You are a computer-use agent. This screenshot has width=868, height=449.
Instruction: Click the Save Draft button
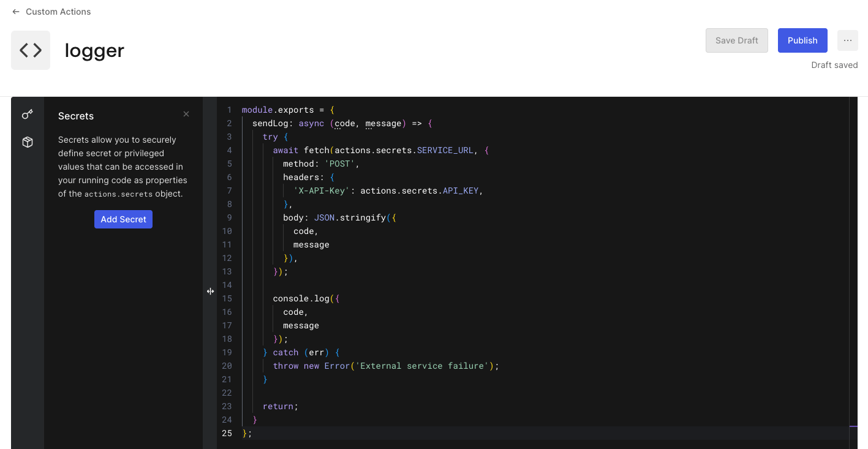[x=736, y=40]
